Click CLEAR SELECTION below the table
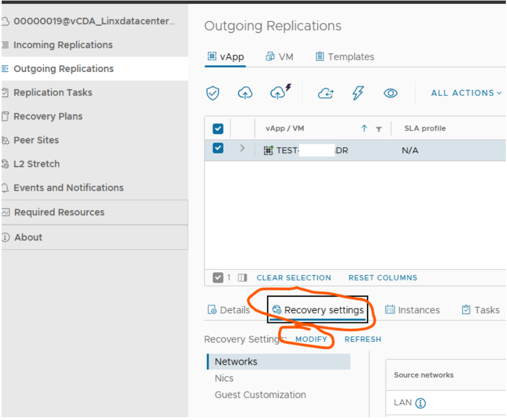 tap(293, 277)
